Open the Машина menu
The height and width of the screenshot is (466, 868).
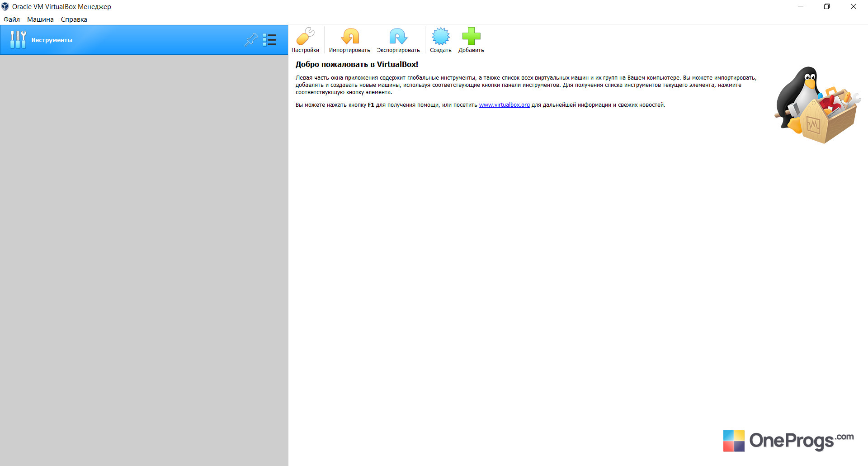point(40,19)
